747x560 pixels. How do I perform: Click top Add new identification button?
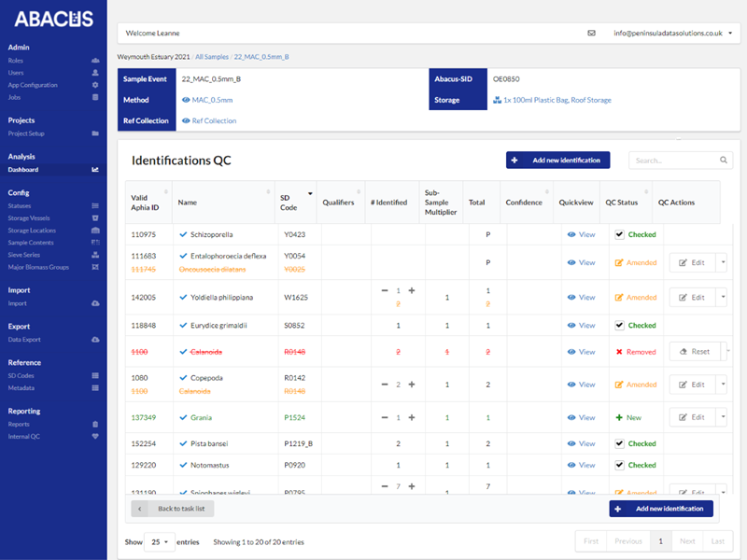point(558,161)
